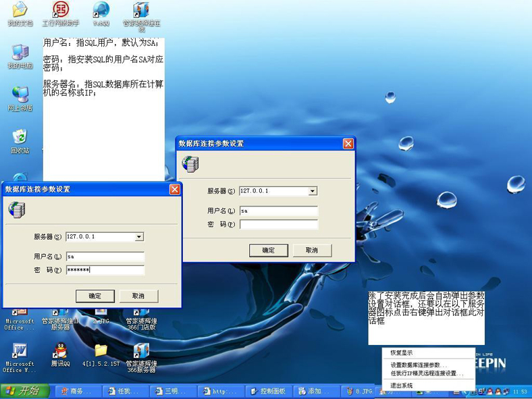Launch 管家婆辉煌366服务器 desktop shortcut
This screenshot has width=532, height=399.
click(142, 358)
